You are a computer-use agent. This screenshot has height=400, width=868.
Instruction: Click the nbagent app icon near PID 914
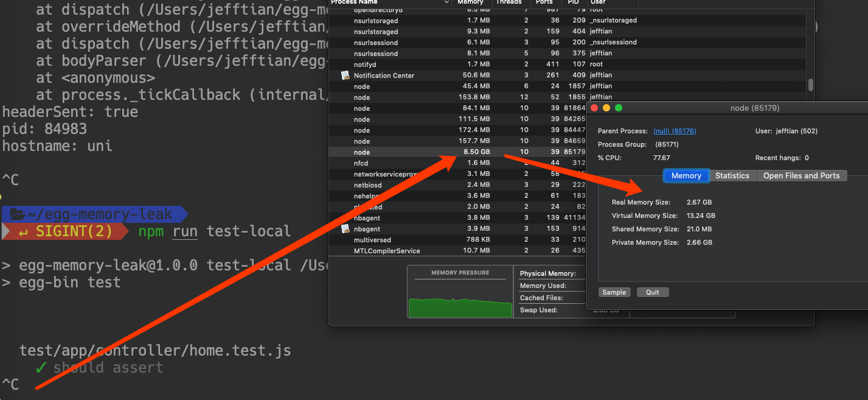tap(346, 228)
